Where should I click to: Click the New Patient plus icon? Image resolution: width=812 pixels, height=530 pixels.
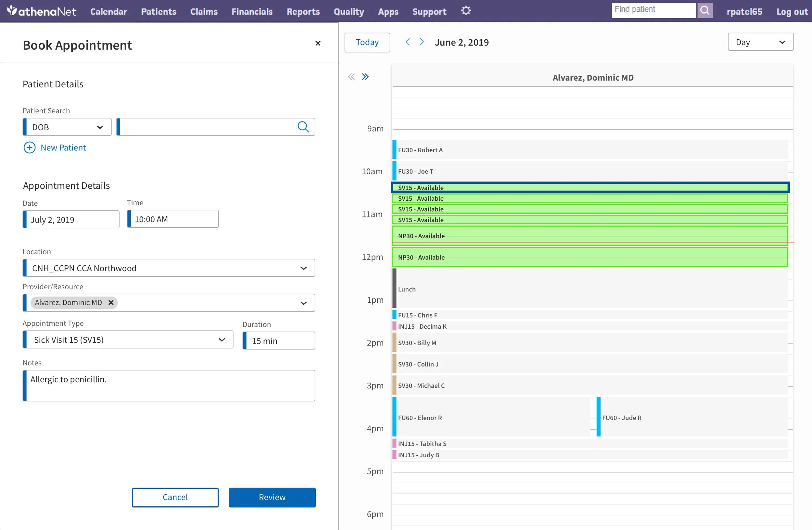pyautogui.click(x=29, y=148)
